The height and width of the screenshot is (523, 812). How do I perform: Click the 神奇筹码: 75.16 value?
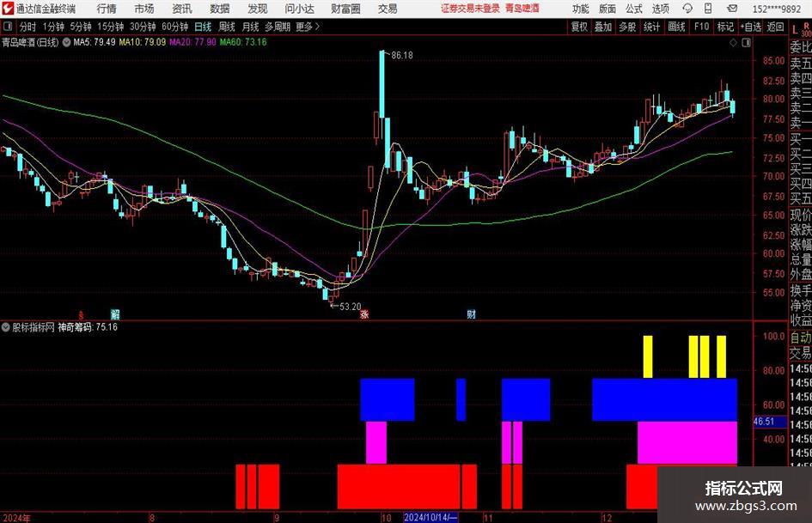point(88,327)
